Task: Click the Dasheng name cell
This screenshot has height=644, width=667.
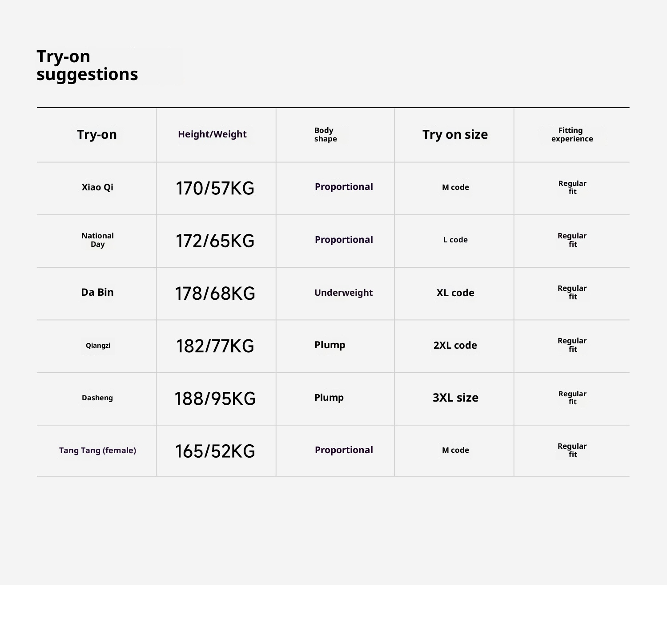Action: pos(97,398)
